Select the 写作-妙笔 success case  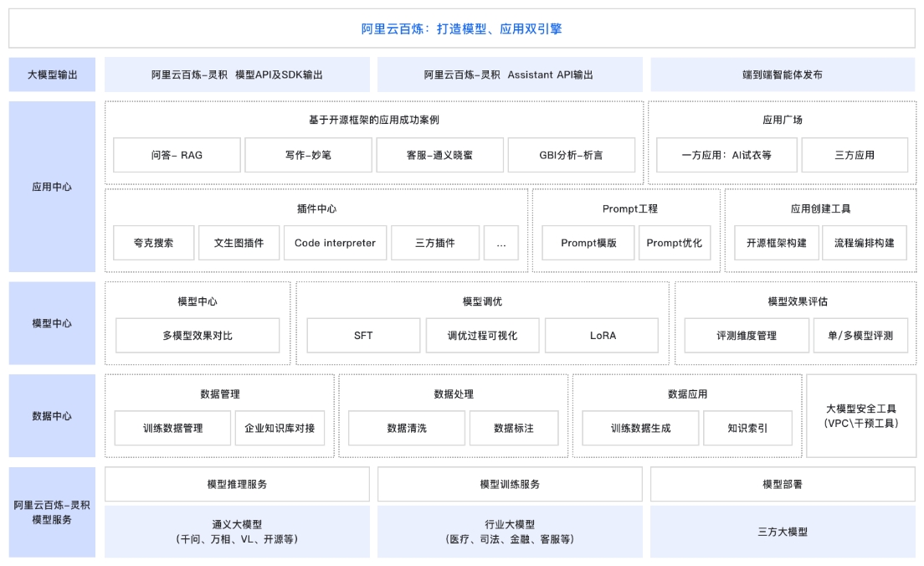307,155
